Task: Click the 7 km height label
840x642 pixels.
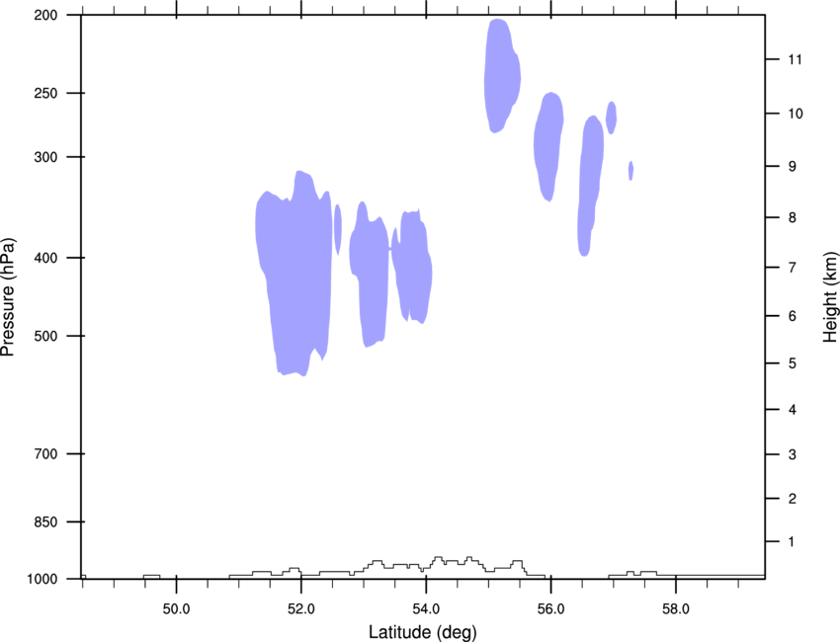Action: pyautogui.click(x=792, y=268)
